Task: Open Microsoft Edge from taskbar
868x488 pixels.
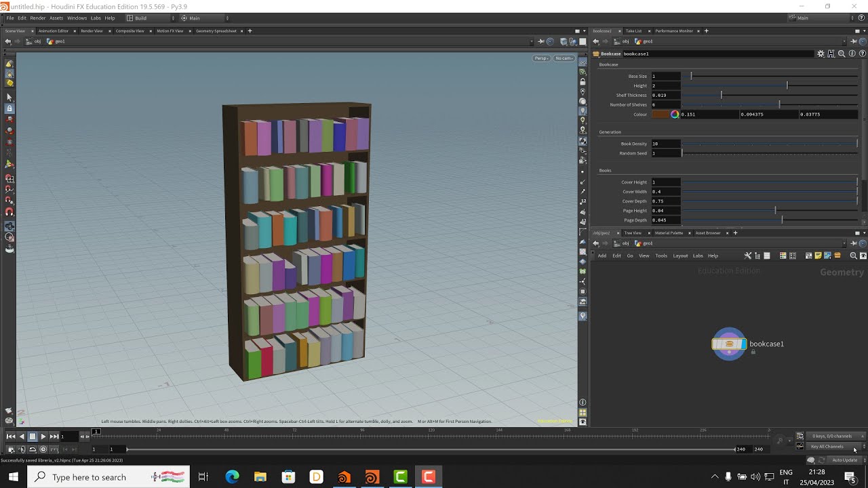Action: [232, 477]
